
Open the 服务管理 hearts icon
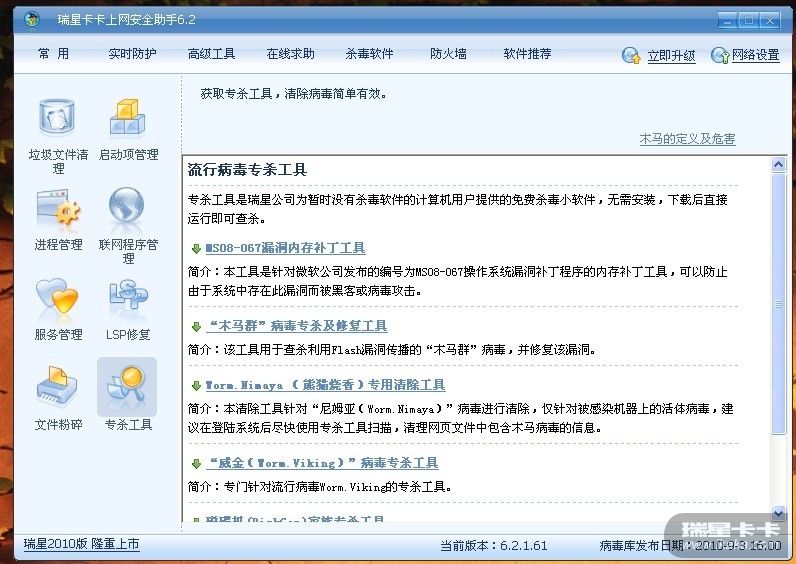tap(57, 296)
